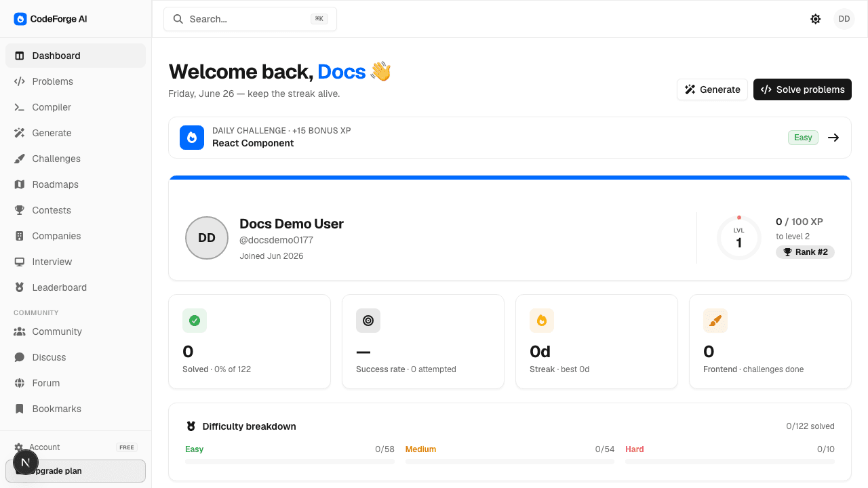Select Roadmaps in the sidebar
Image resolution: width=868 pixels, height=488 pixels.
click(x=75, y=184)
